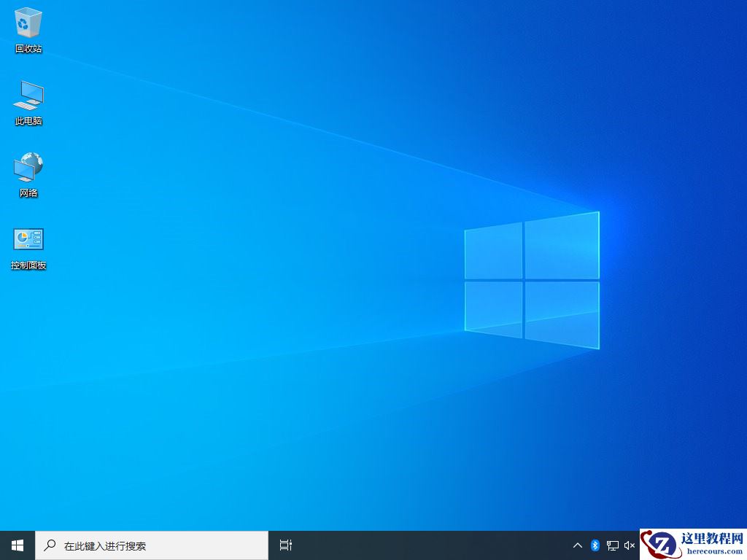Click the 控制面板 label text
This screenshot has width=747, height=560.
(28, 265)
